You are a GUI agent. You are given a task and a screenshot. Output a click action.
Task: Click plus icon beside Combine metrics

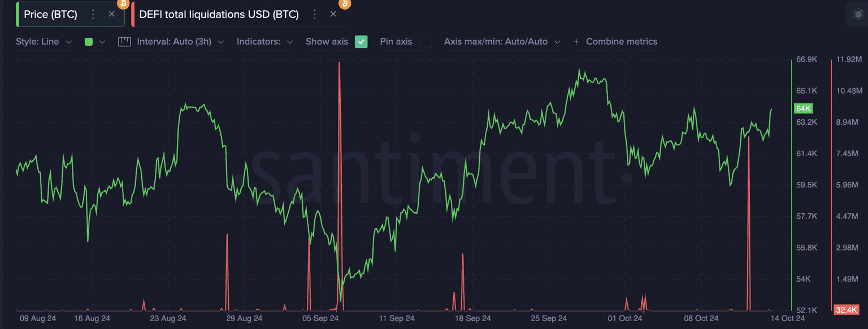[576, 42]
